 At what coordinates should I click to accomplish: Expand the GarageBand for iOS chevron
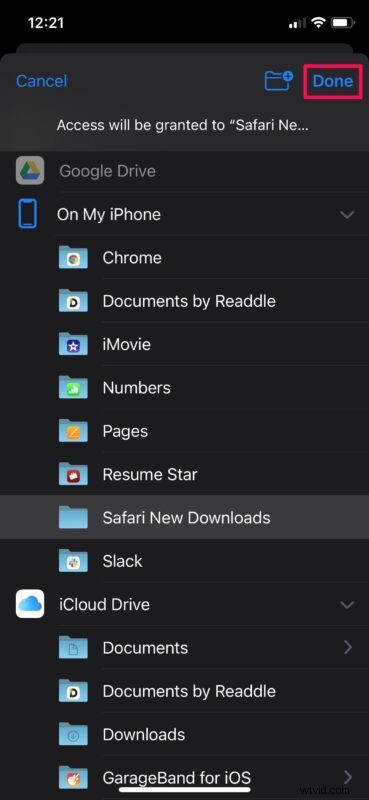[348, 778]
